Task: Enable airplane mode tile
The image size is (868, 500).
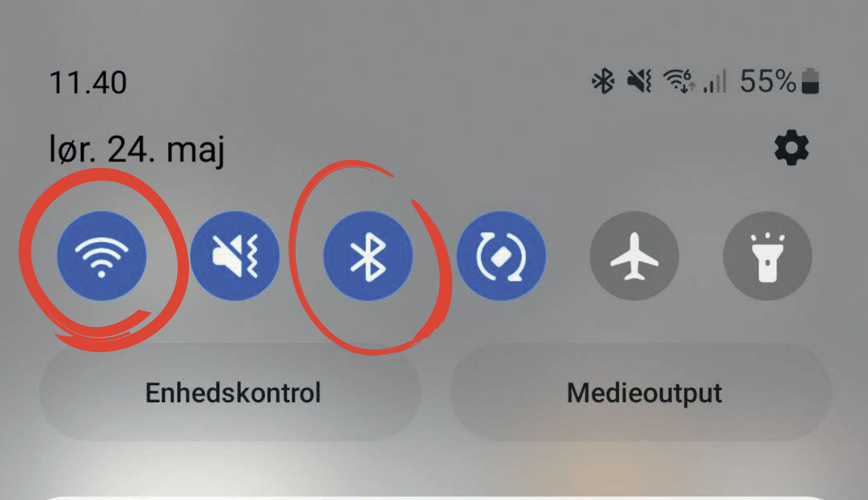Action: [x=634, y=256]
